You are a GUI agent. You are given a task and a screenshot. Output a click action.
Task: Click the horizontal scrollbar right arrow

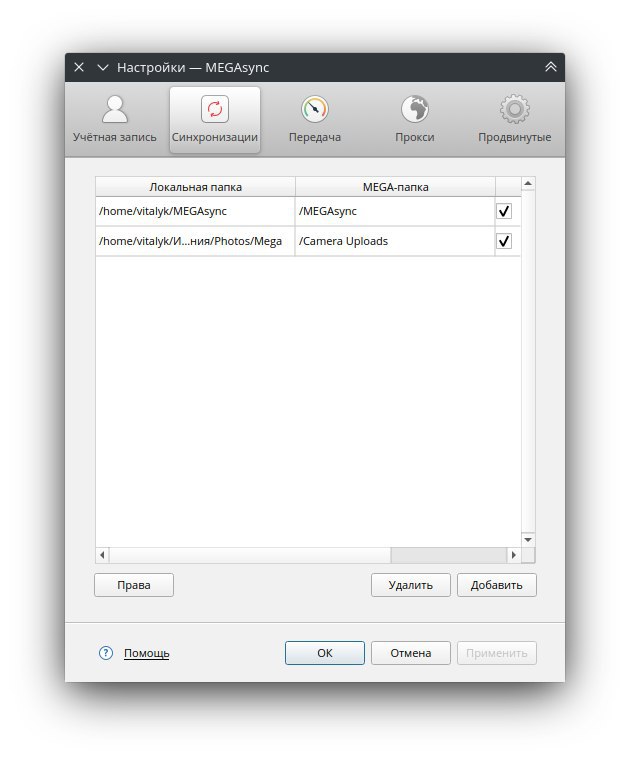(x=514, y=555)
